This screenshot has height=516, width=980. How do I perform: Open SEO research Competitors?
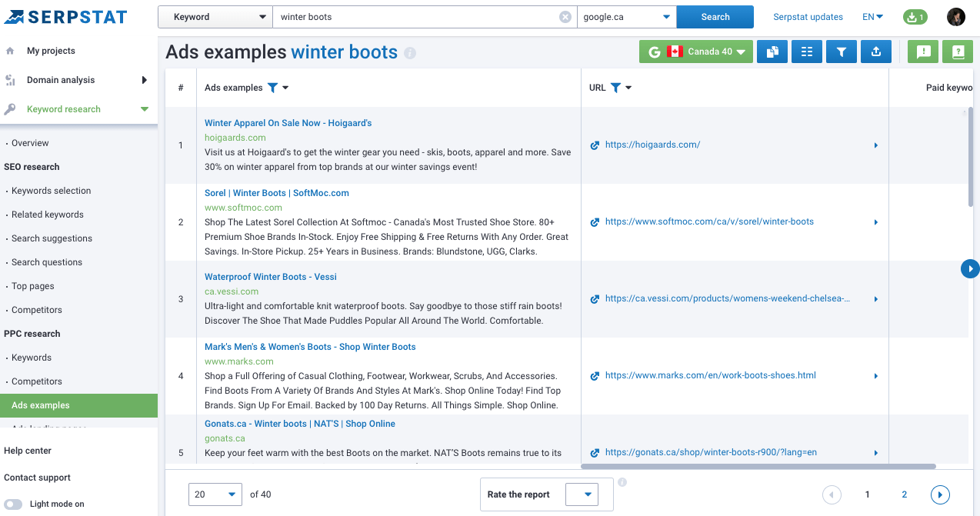click(x=37, y=310)
